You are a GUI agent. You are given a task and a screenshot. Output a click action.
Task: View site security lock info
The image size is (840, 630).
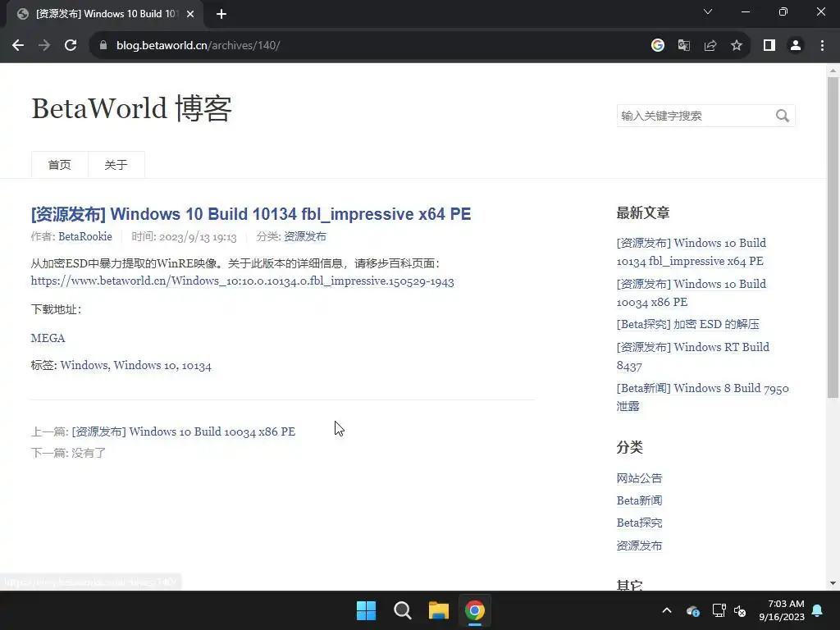(x=103, y=46)
